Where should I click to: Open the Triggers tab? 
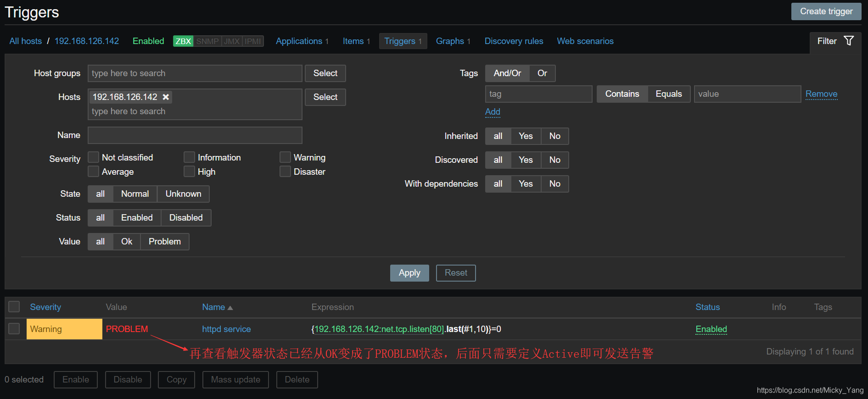point(403,41)
